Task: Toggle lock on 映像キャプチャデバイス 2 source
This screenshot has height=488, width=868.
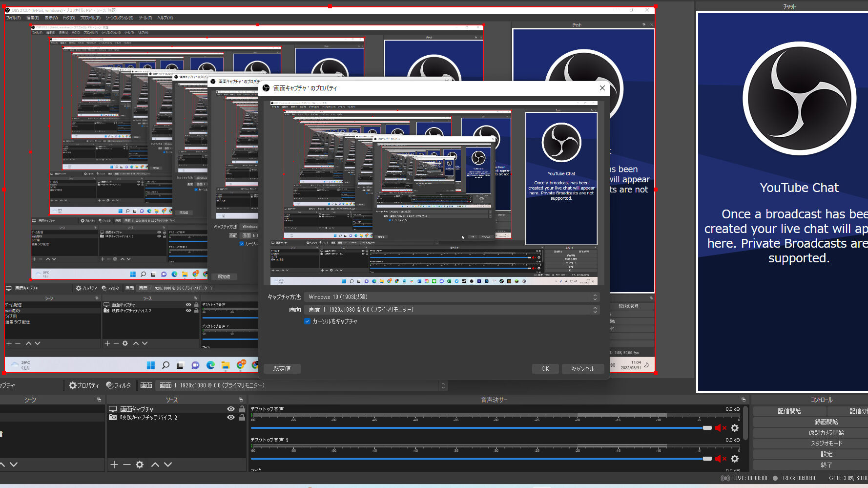Action: point(242,418)
